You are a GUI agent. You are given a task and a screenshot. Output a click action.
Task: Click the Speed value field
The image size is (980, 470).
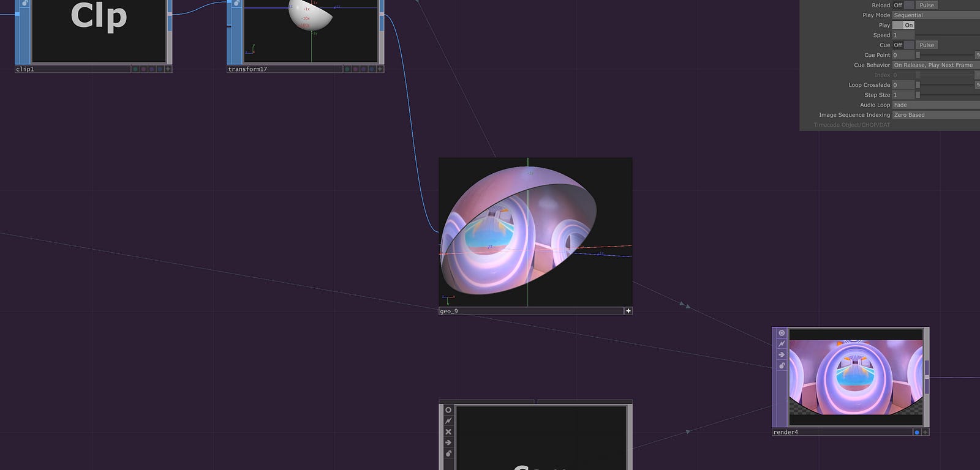tap(903, 35)
